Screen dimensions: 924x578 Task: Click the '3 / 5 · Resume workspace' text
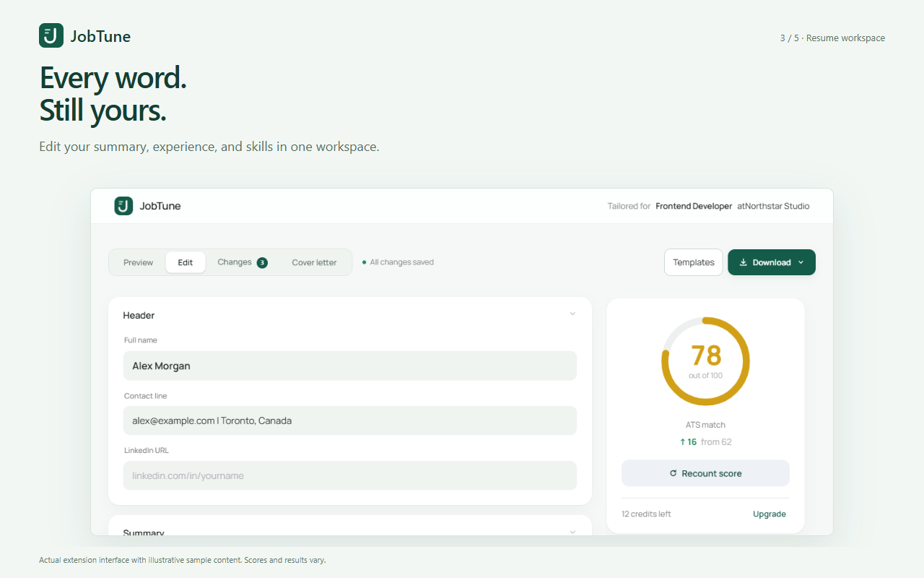click(832, 38)
